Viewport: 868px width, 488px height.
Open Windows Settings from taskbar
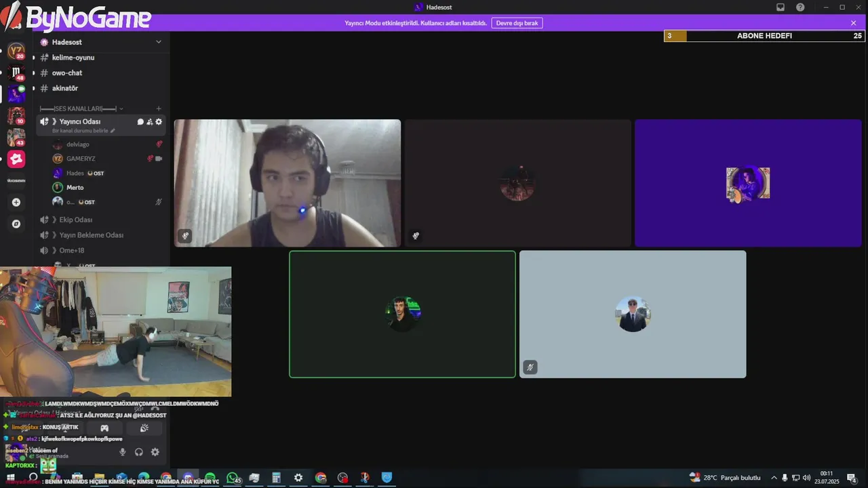(x=298, y=478)
